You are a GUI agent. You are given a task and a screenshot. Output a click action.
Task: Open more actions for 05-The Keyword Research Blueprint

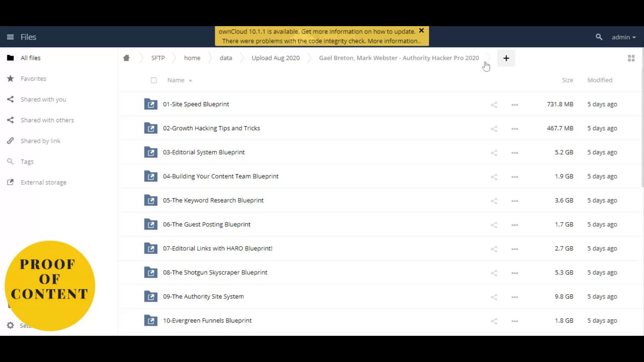[x=515, y=201]
